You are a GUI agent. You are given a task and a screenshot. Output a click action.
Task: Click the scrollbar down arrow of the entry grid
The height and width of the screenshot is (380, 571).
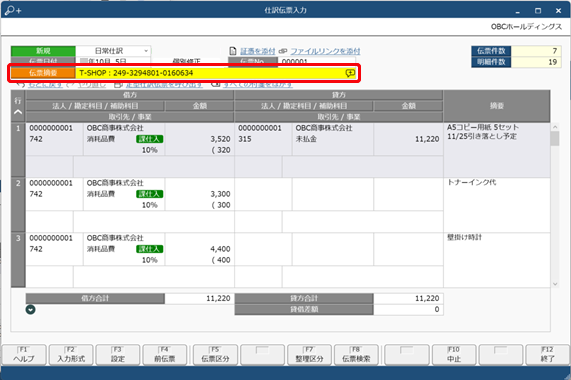[555, 284]
